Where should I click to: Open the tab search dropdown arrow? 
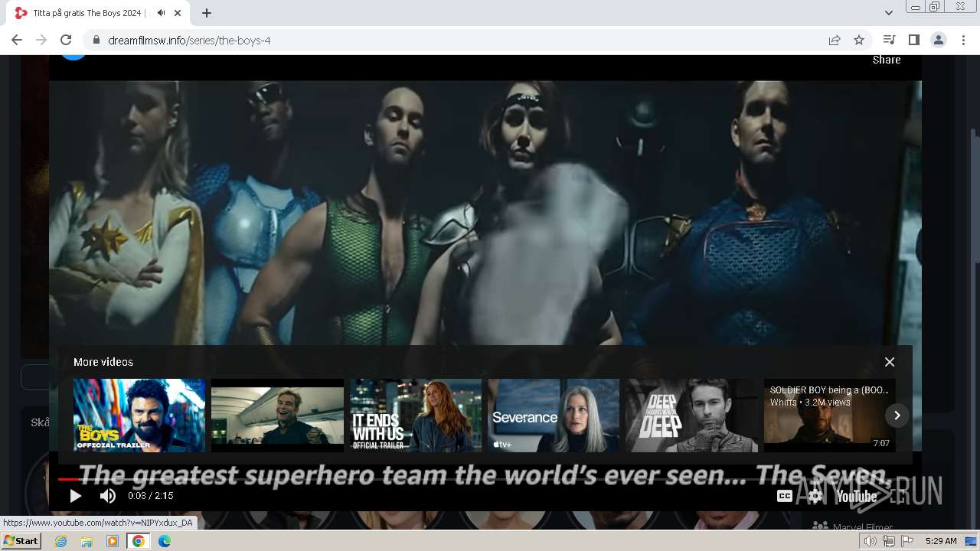889,13
